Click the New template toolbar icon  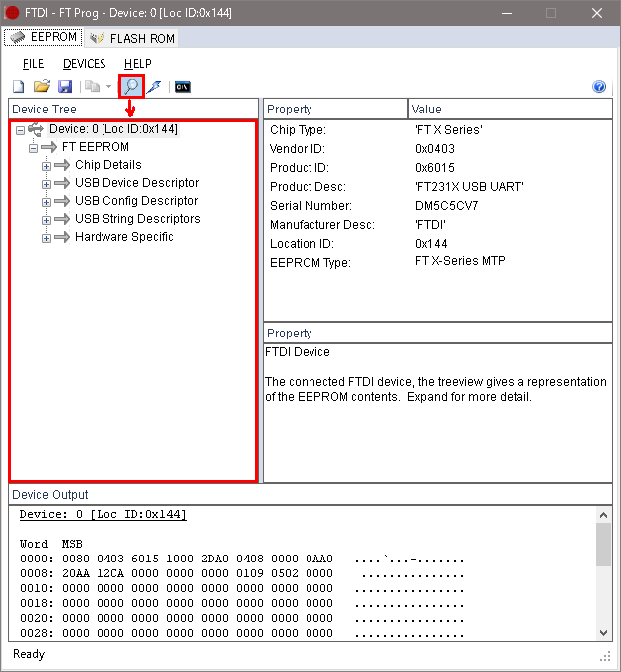pyautogui.click(x=19, y=87)
